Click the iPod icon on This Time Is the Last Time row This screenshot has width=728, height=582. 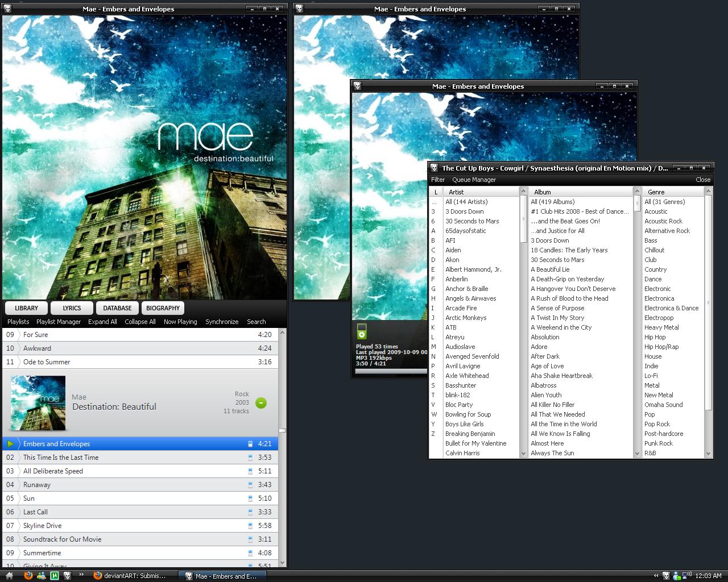(x=250, y=458)
